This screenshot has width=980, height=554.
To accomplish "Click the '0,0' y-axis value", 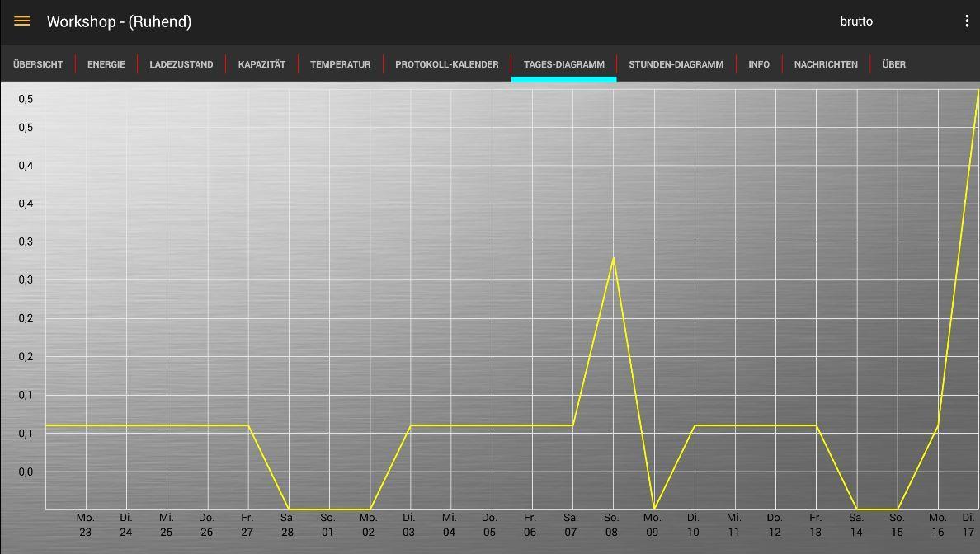I will (x=26, y=472).
